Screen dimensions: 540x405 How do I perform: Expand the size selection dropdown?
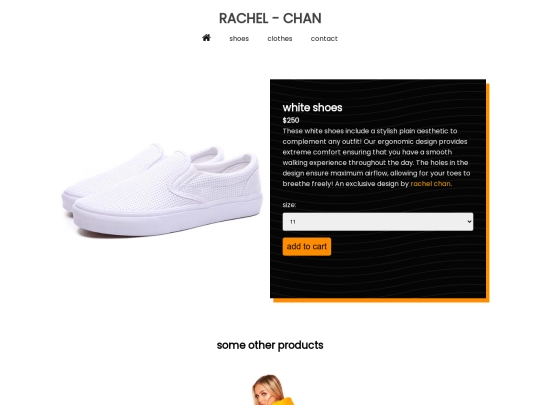click(378, 222)
